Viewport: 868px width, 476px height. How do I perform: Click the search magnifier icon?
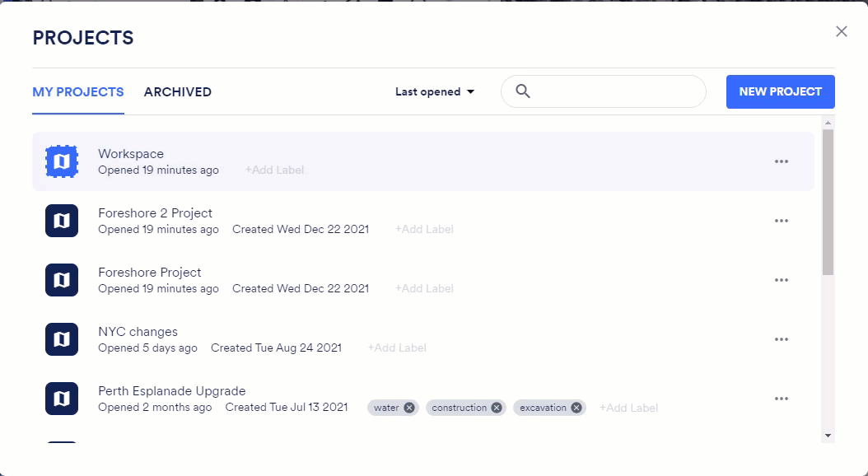(x=523, y=91)
